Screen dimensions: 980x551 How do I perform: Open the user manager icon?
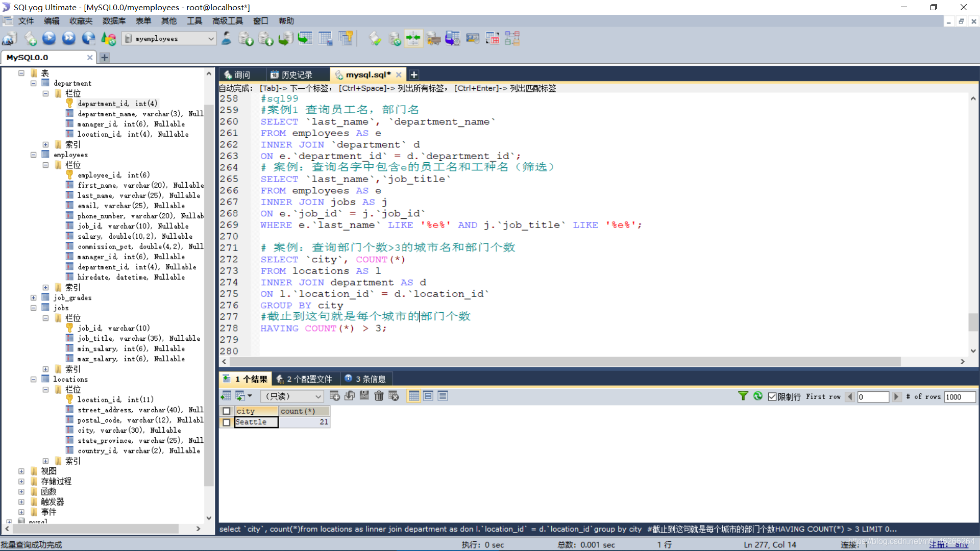coord(227,38)
